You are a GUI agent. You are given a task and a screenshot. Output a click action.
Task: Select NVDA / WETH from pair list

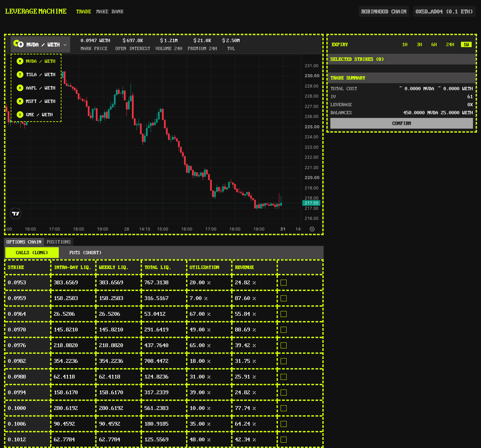pyautogui.click(x=36, y=61)
